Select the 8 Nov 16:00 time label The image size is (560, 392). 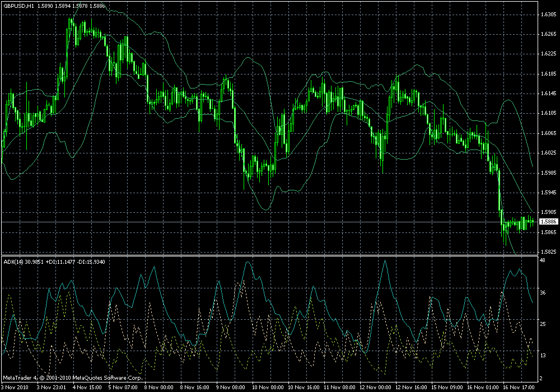click(x=195, y=388)
